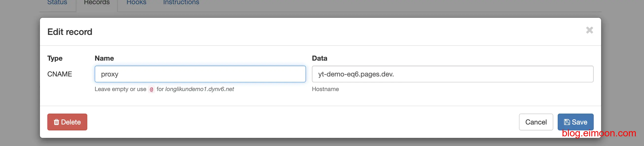Focus the Name field containing proxy
Image resolution: width=644 pixels, height=146 pixels.
pyautogui.click(x=200, y=74)
